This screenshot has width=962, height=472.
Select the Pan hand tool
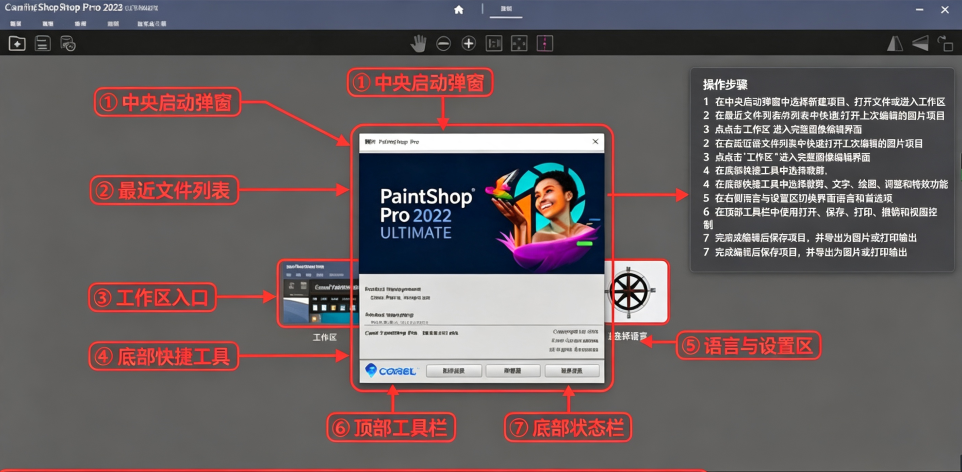418,43
